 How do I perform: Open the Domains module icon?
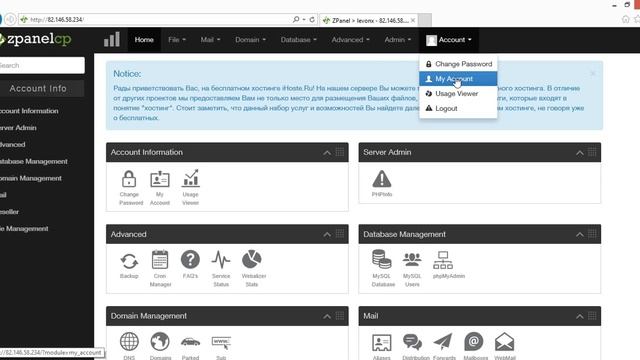[160, 342]
